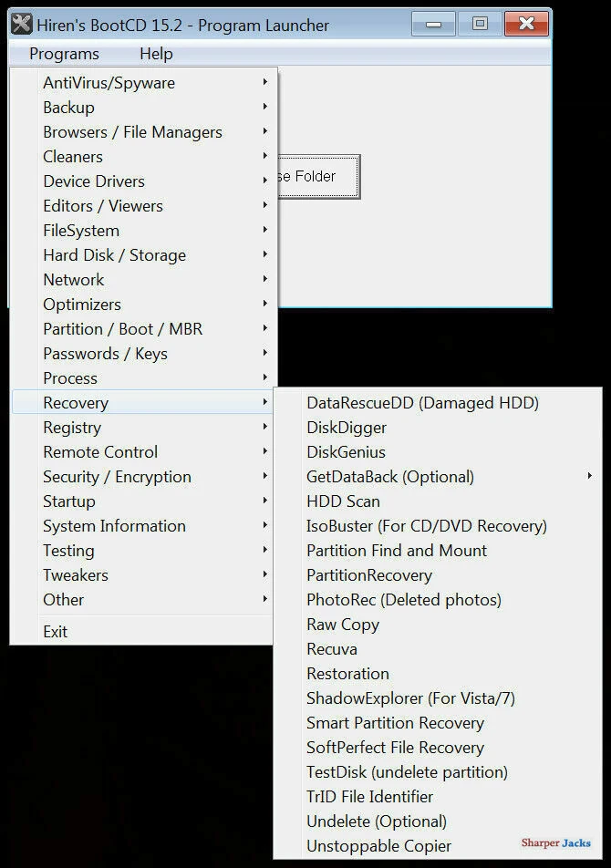Viewport: 611px width, 868px height.
Task: Expand the Editors / Viewers category
Action: pyautogui.click(x=144, y=206)
